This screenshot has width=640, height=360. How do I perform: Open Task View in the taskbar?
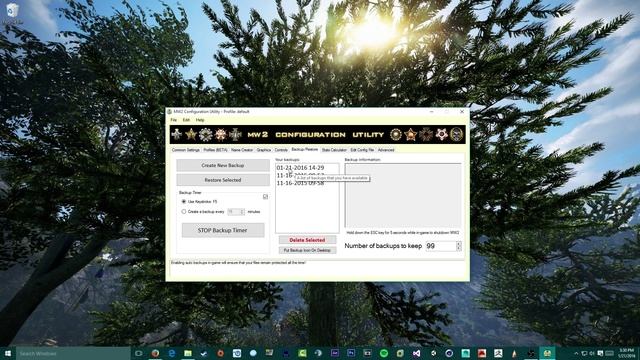click(138, 353)
